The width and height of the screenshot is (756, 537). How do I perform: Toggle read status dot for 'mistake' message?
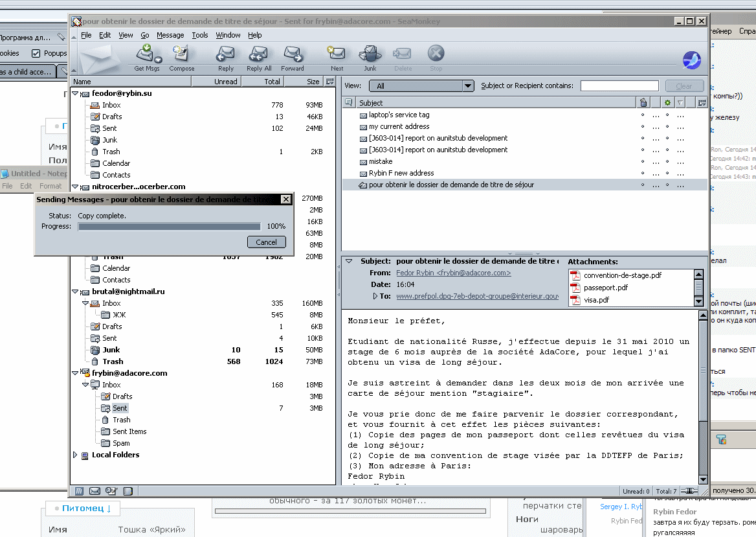643,161
